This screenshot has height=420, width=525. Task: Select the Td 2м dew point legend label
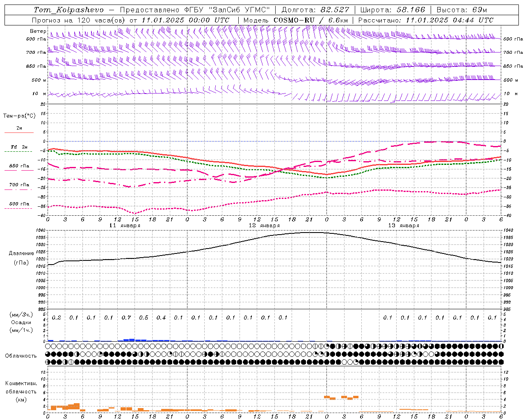coord(19,147)
